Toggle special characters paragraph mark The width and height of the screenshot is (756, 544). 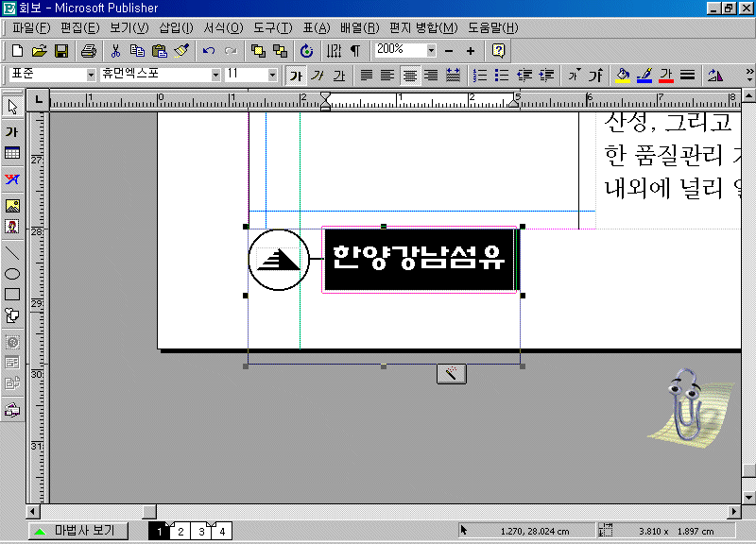click(x=355, y=51)
